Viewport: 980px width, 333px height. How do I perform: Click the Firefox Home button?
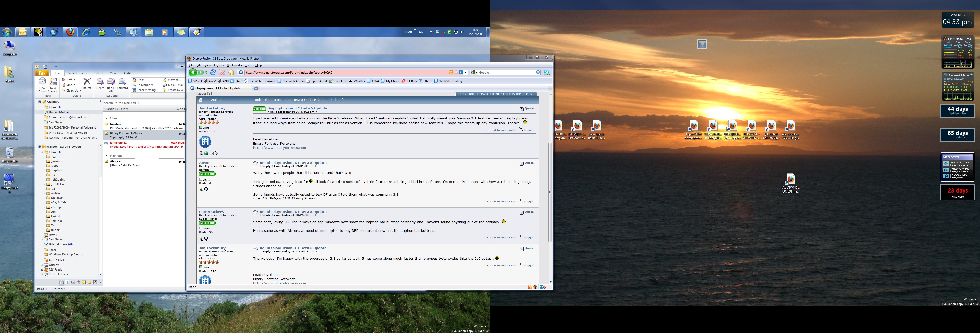(231, 73)
